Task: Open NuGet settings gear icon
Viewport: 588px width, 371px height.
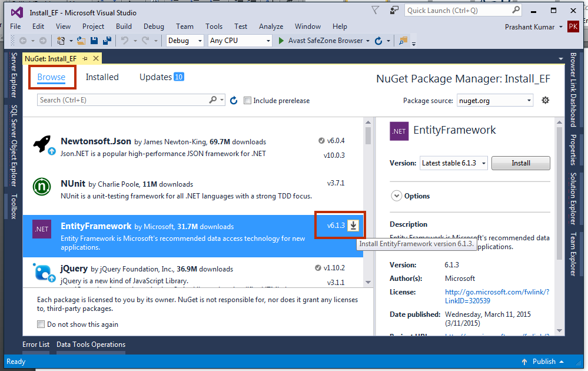Action: click(545, 100)
